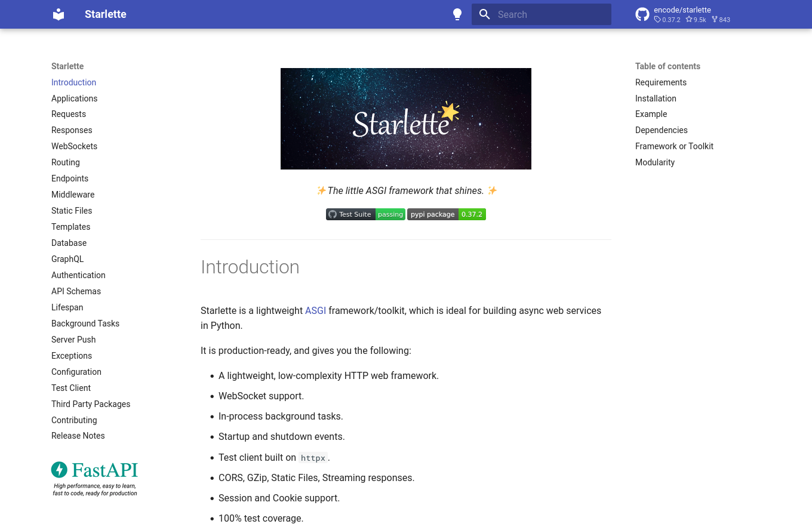The width and height of the screenshot is (812, 530).
Task: Click the 'Starlette' sidebar heading
Action: pos(67,66)
